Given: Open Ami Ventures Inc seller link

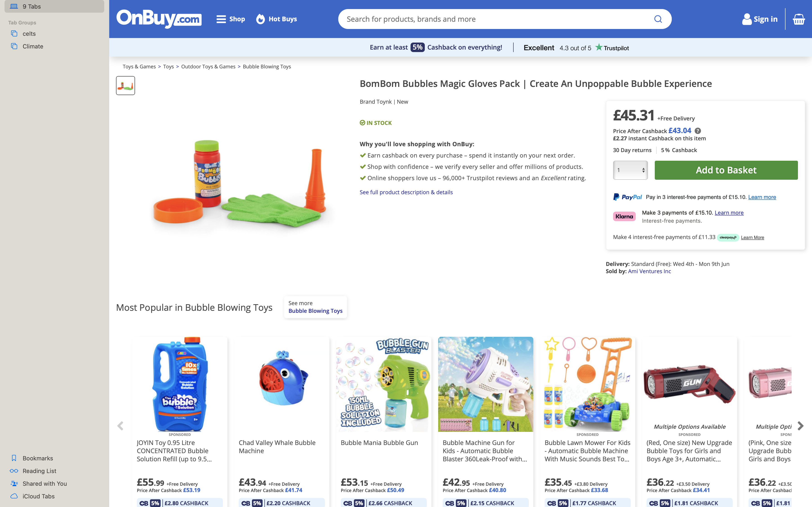Looking at the screenshot, I should [x=649, y=271].
